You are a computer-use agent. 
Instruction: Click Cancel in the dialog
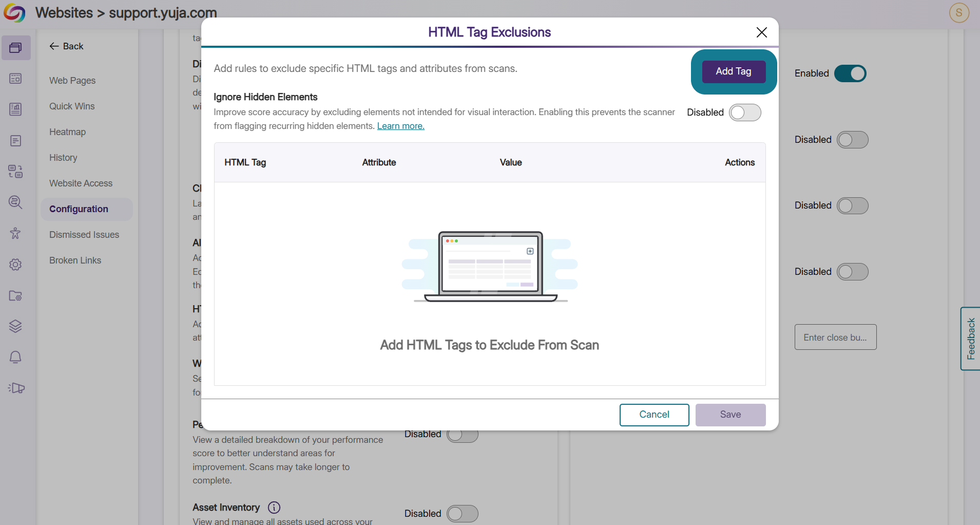pyautogui.click(x=654, y=415)
